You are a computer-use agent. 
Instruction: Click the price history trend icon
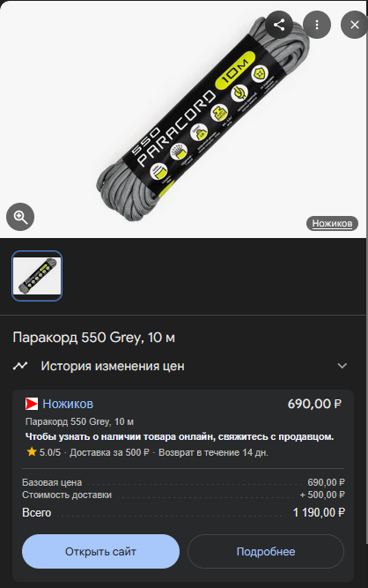[x=20, y=366]
